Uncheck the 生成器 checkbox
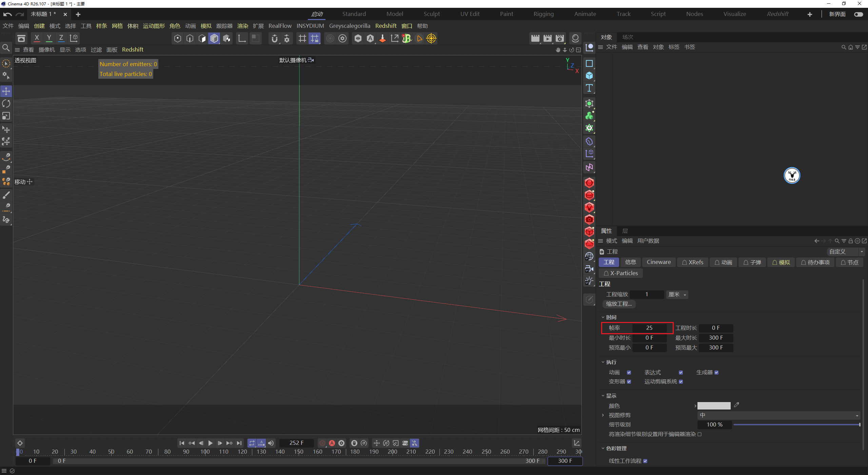The height and width of the screenshot is (475, 868). coord(716,373)
